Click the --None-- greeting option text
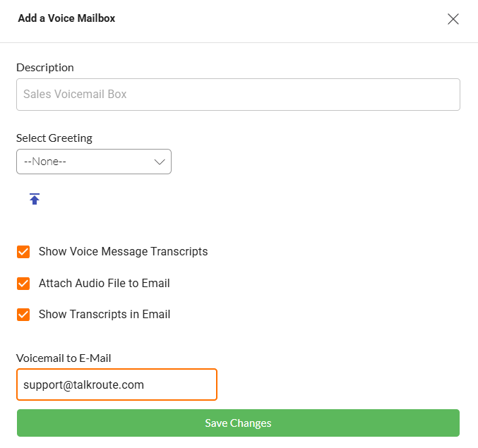 click(45, 162)
